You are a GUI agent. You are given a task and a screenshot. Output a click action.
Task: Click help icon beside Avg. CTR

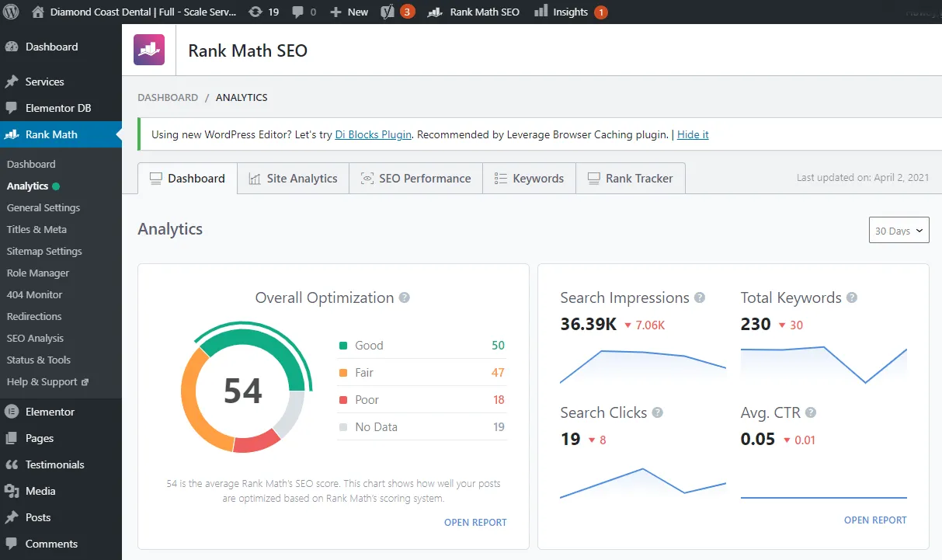tap(811, 412)
